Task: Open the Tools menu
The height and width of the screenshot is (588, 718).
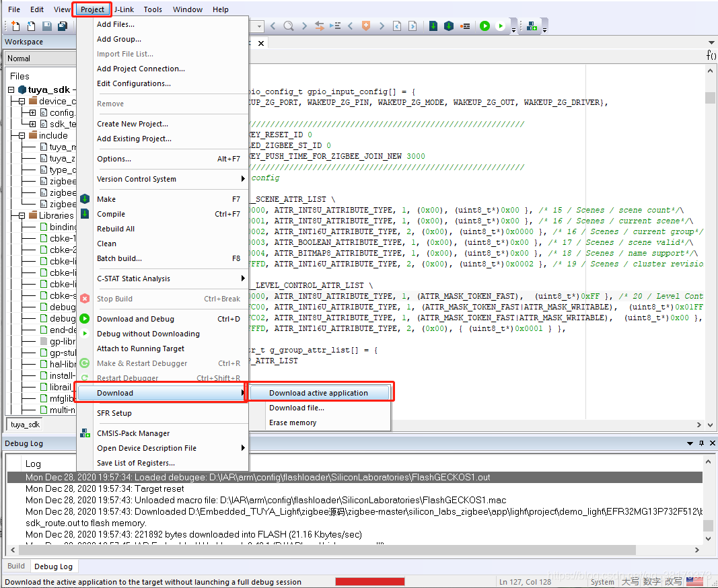Action: 153,9
